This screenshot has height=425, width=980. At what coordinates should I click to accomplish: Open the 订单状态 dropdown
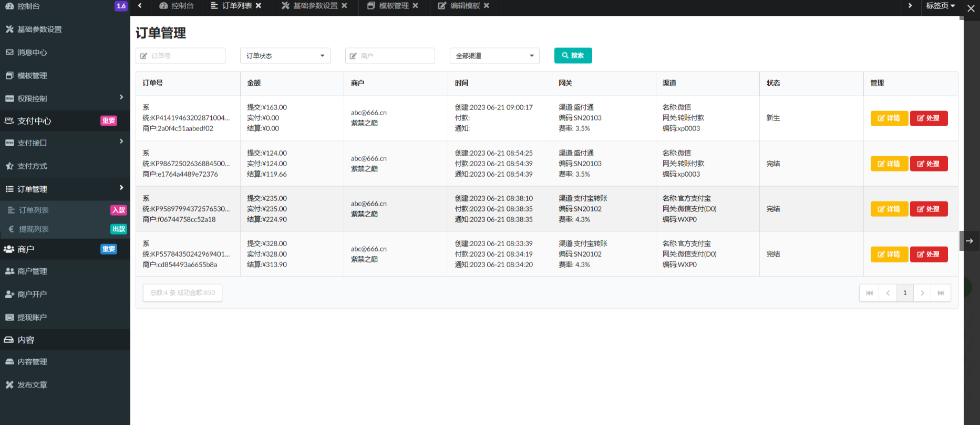click(285, 56)
